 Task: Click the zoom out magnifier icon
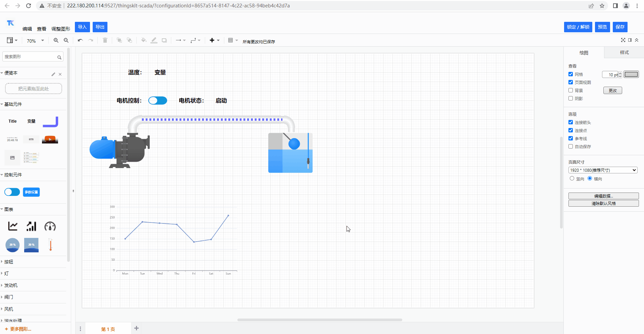point(66,40)
